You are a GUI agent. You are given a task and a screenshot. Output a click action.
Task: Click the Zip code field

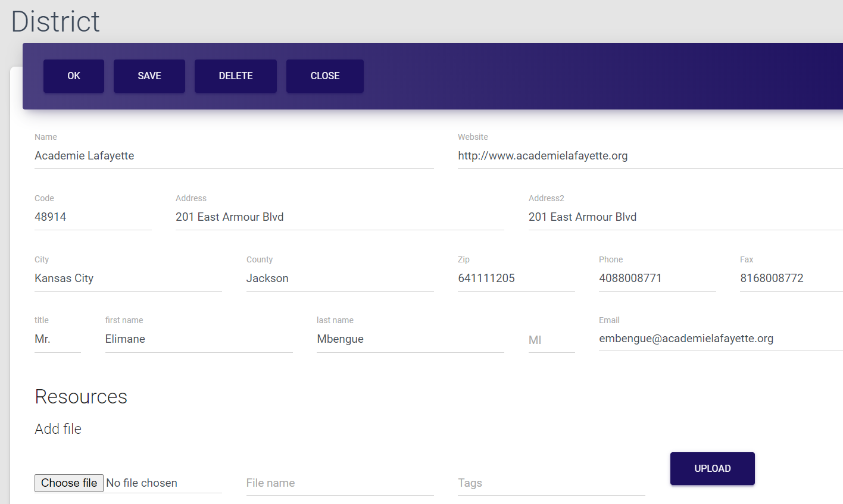(x=516, y=278)
